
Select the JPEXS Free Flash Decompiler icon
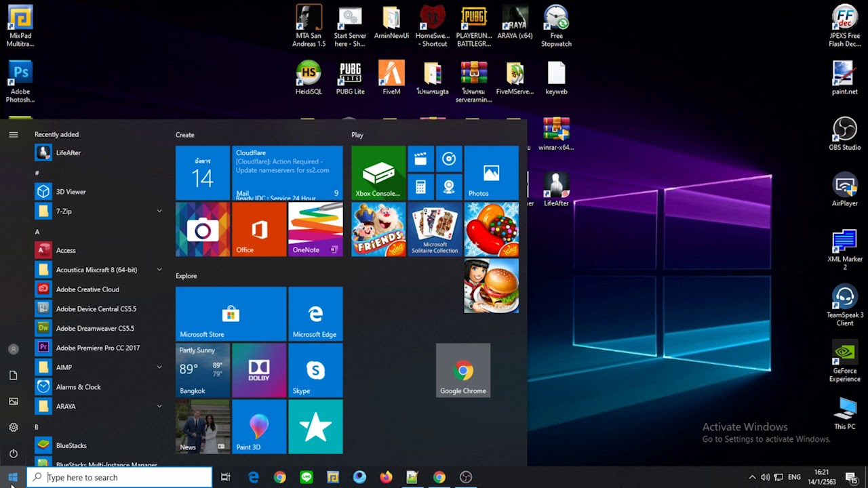click(x=845, y=27)
